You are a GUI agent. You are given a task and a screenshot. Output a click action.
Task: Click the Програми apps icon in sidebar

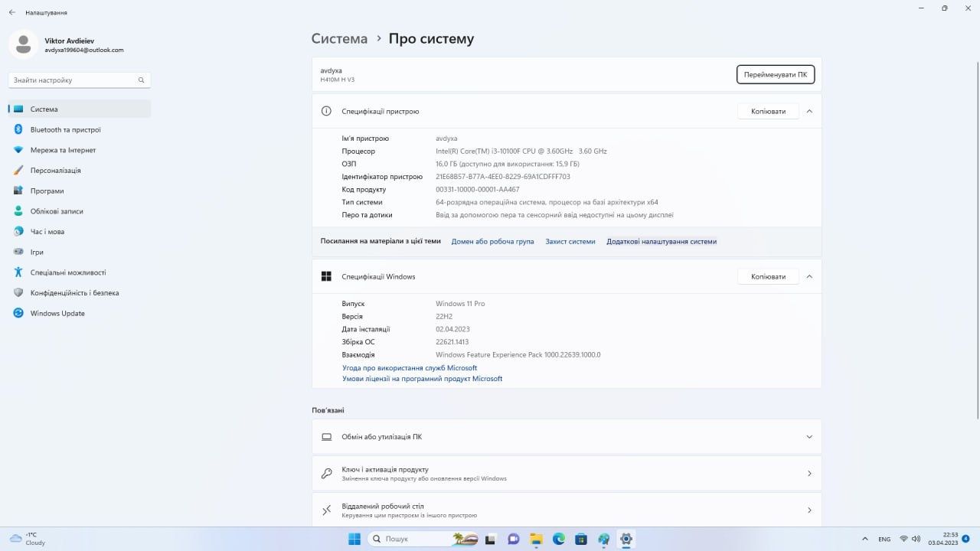18,191
